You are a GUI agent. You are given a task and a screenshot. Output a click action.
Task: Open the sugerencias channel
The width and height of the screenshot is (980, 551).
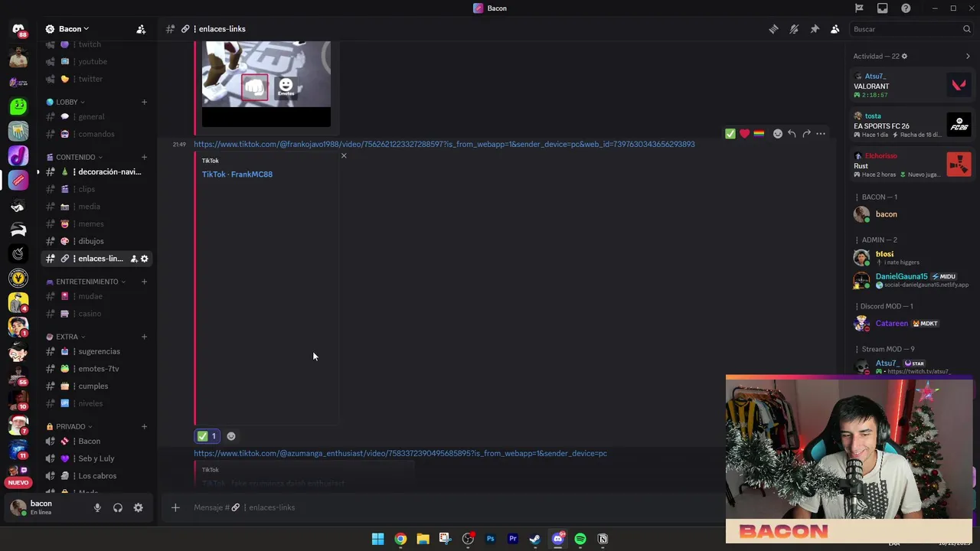[x=96, y=351]
